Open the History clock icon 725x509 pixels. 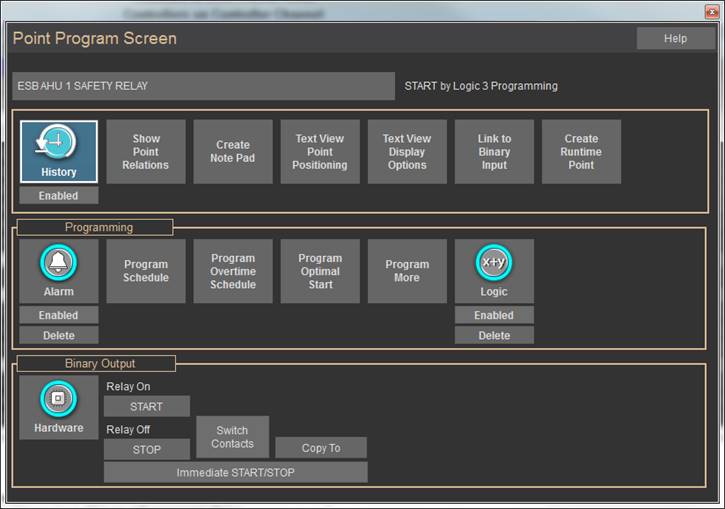click(58, 145)
